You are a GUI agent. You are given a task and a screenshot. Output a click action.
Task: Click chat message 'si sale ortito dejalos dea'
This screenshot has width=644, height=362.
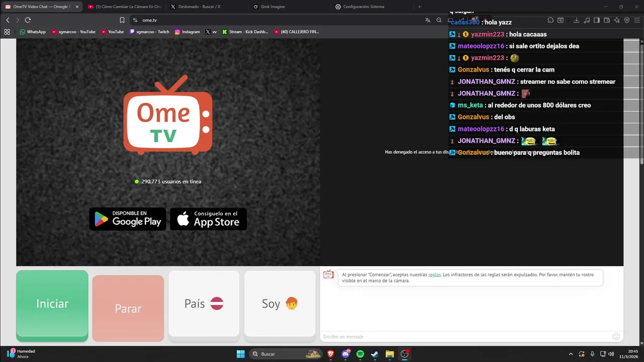coord(544,46)
